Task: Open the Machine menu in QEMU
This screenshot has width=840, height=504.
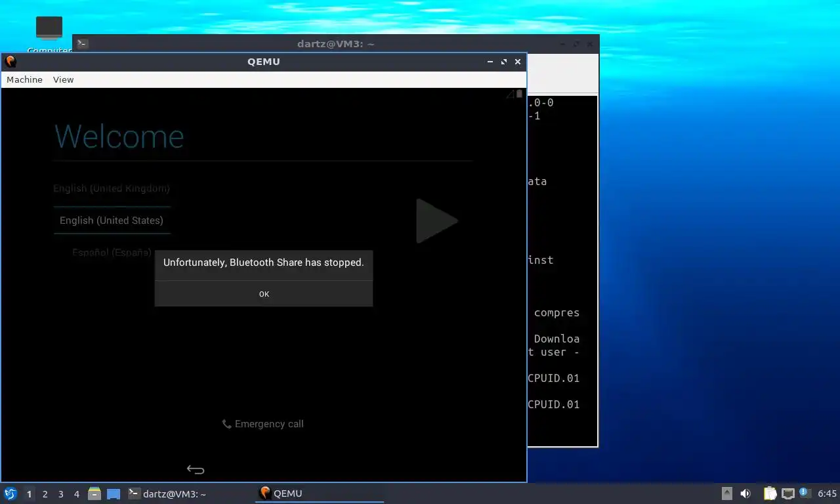Action: tap(24, 79)
